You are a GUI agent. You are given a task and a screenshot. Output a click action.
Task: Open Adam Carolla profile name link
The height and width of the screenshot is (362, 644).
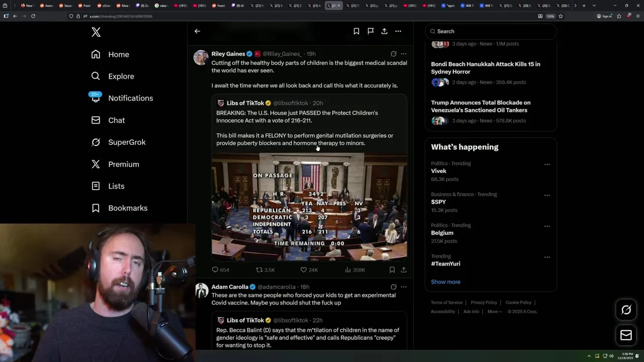tap(230, 287)
